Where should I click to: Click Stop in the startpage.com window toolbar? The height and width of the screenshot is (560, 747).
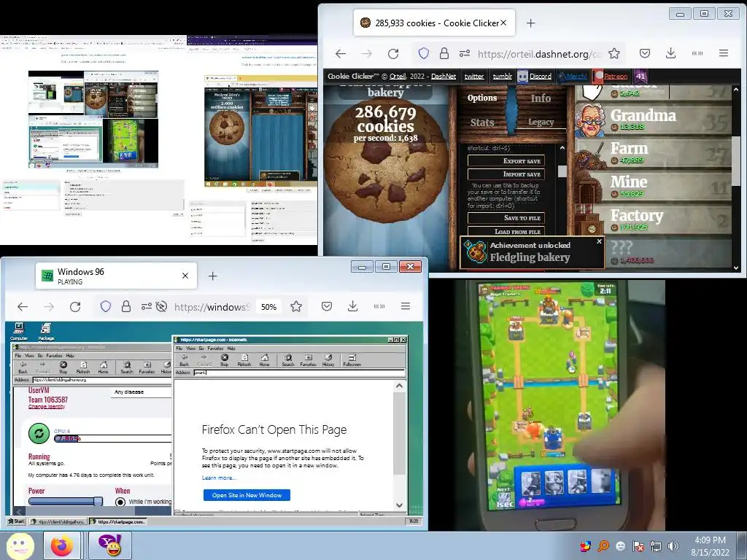(x=225, y=360)
